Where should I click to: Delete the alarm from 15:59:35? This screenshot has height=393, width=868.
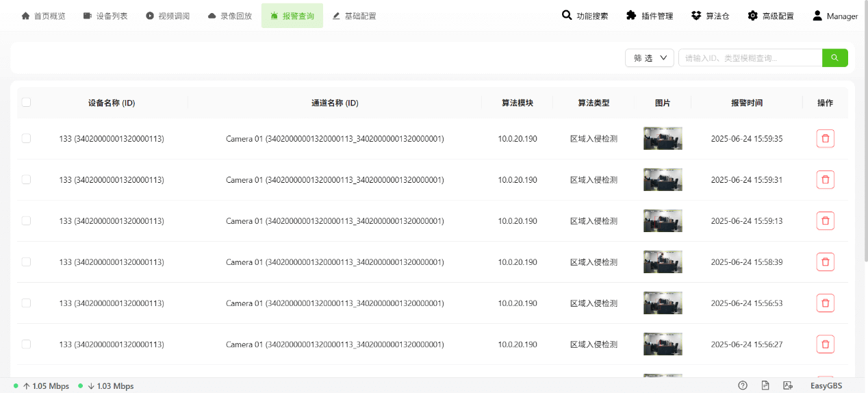[x=825, y=139]
